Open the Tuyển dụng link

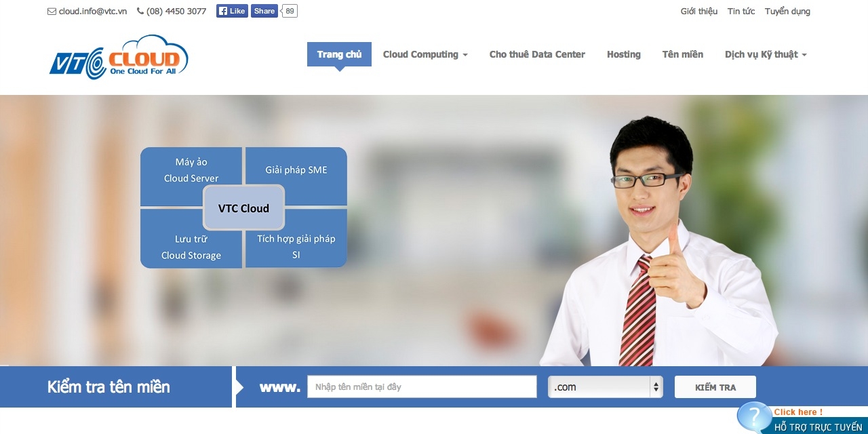tap(787, 12)
